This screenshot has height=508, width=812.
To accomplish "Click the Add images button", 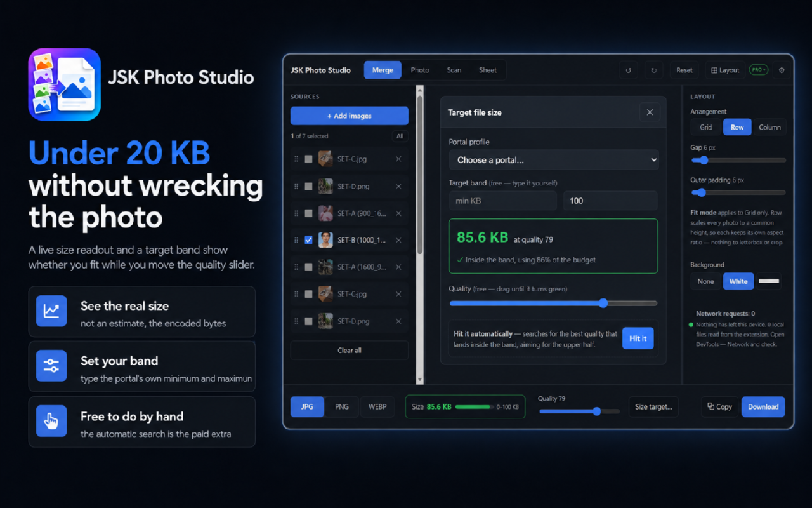I will (x=350, y=116).
